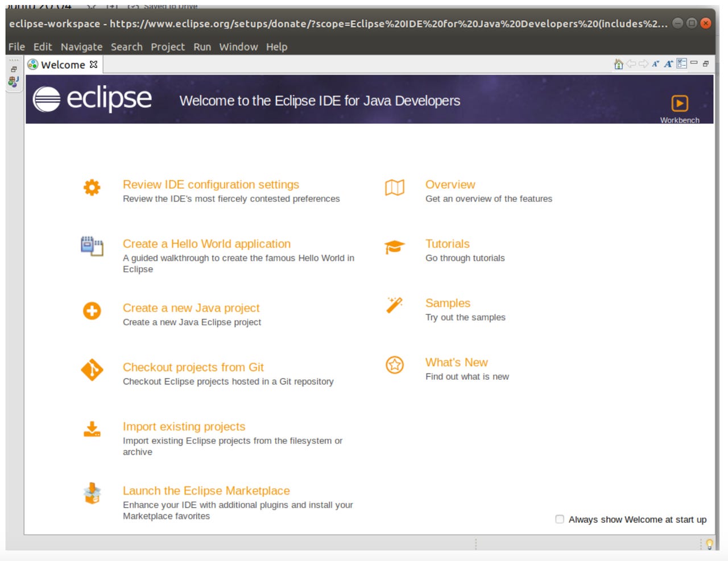Click the Workbench arrow icon in the banner

(x=680, y=103)
